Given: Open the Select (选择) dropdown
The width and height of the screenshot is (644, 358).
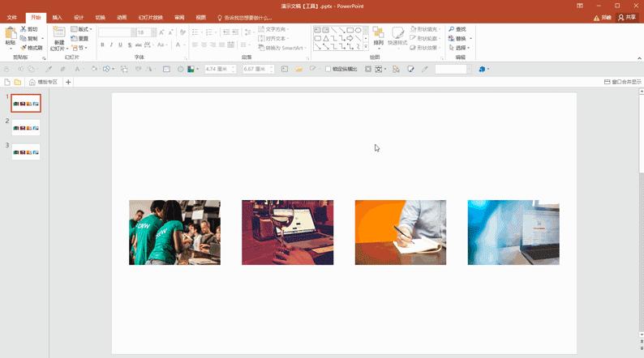Looking at the screenshot, I should coord(461,47).
